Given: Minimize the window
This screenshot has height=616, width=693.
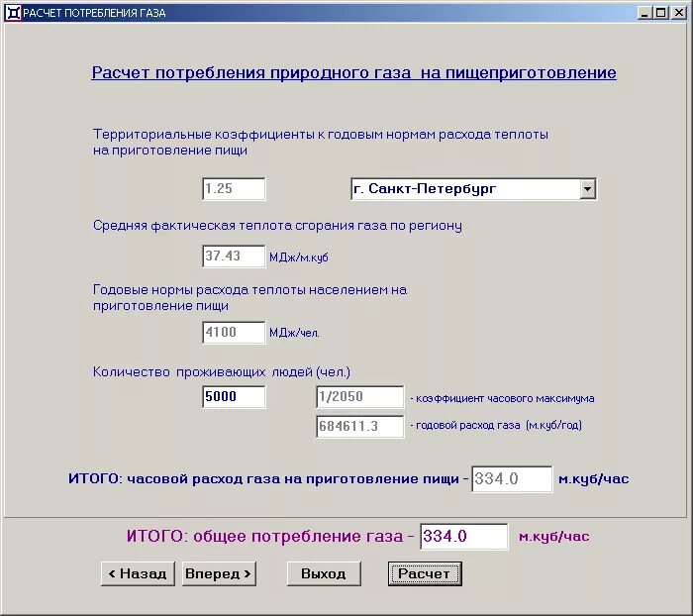Looking at the screenshot, I should [x=645, y=13].
